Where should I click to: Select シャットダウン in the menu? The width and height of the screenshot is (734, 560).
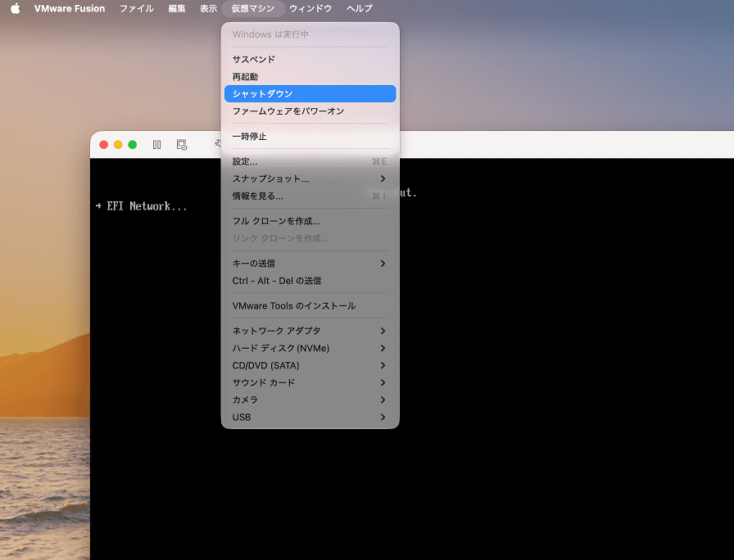click(310, 93)
